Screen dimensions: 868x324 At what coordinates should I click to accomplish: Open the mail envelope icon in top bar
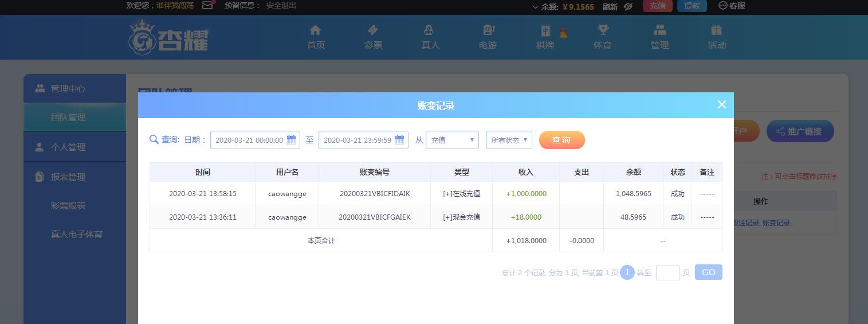[207, 5]
